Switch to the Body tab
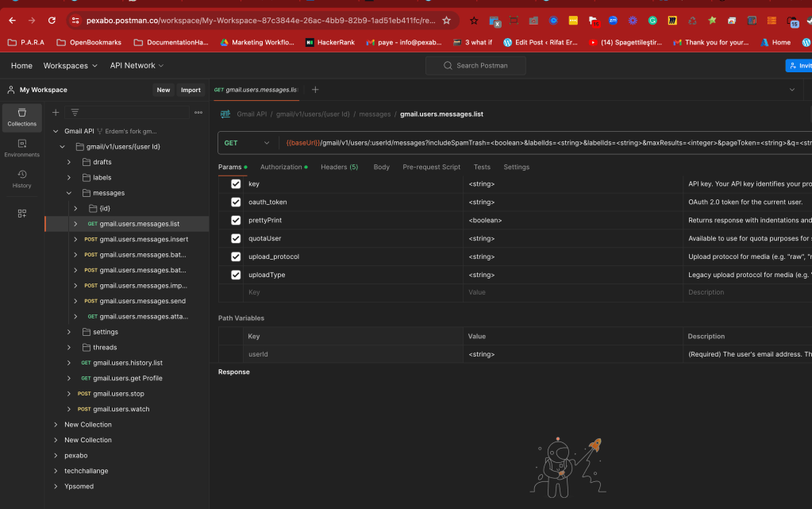The height and width of the screenshot is (509, 812). 381,167
